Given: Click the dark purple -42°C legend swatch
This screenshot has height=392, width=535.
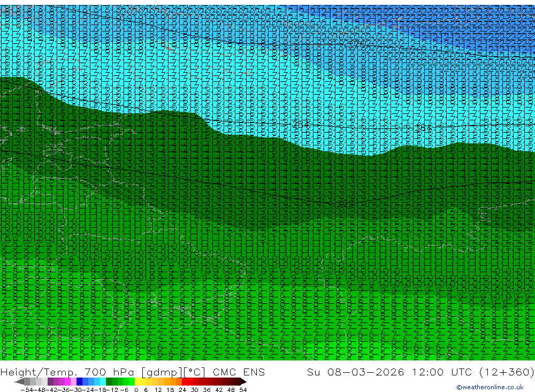Looking at the screenshot, I should coord(50,382).
